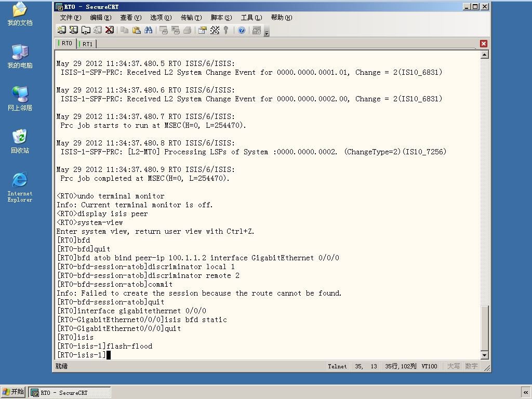Open the 编辑(E) menu

click(x=100, y=18)
